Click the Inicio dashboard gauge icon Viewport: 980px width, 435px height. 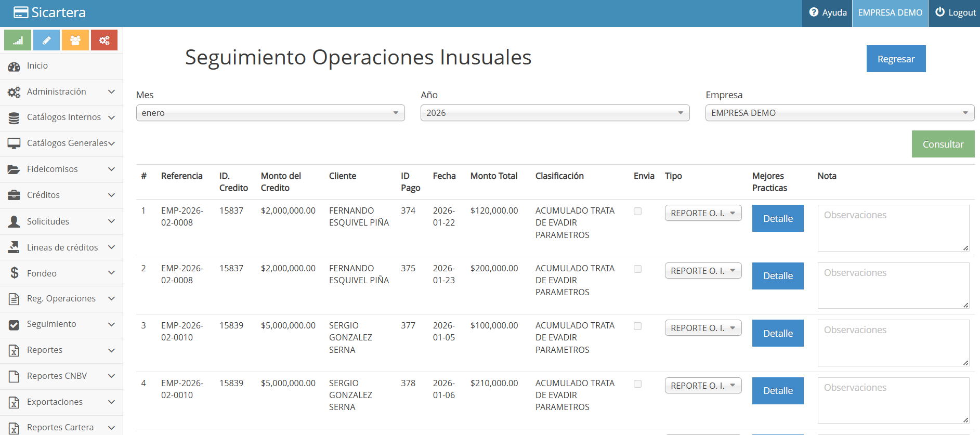point(14,66)
